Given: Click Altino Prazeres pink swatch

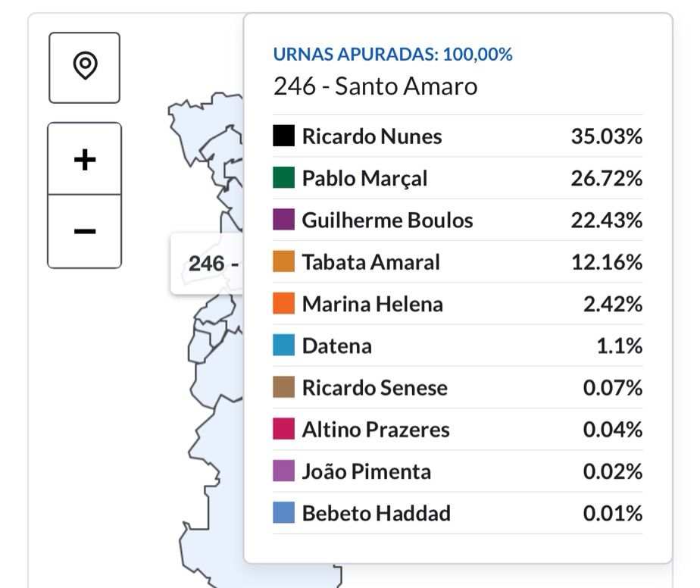Looking at the screenshot, I should pos(283,429).
